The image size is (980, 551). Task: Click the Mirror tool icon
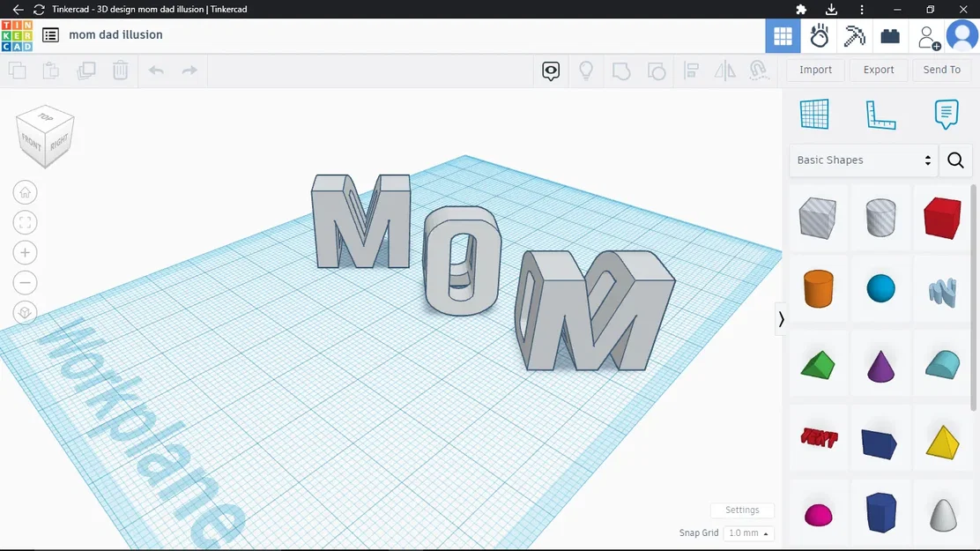(725, 70)
